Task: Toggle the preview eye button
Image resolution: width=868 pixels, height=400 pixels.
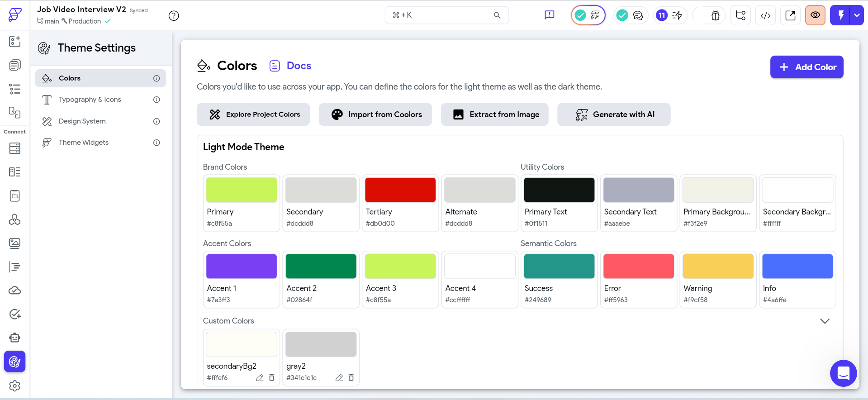Action: tap(815, 15)
